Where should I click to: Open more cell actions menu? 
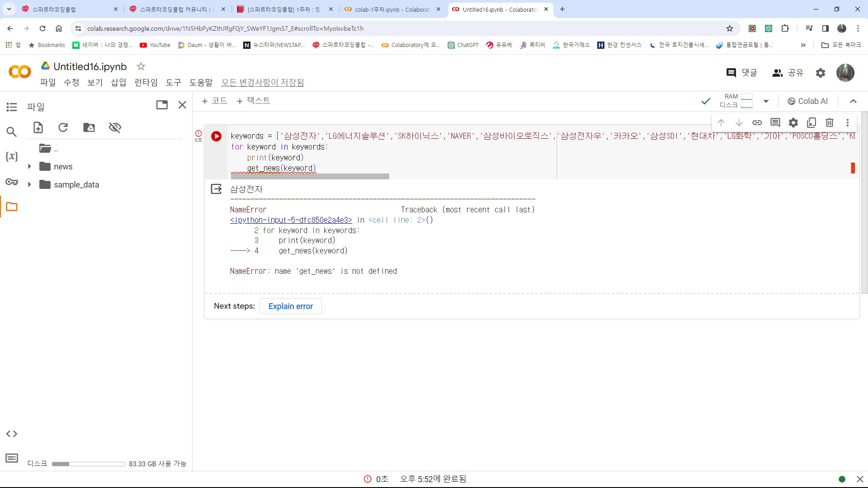tap(848, 122)
